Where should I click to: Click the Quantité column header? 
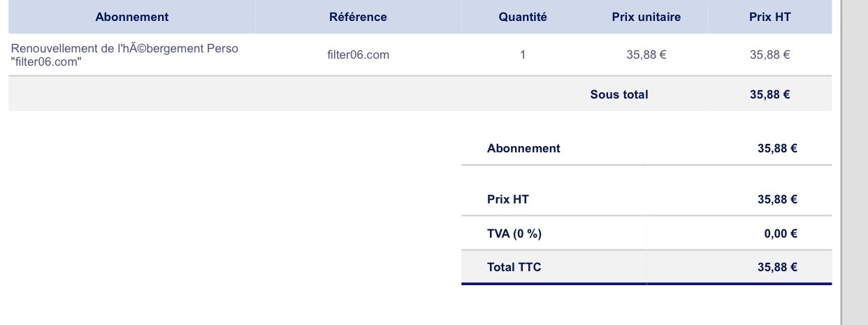point(523,17)
